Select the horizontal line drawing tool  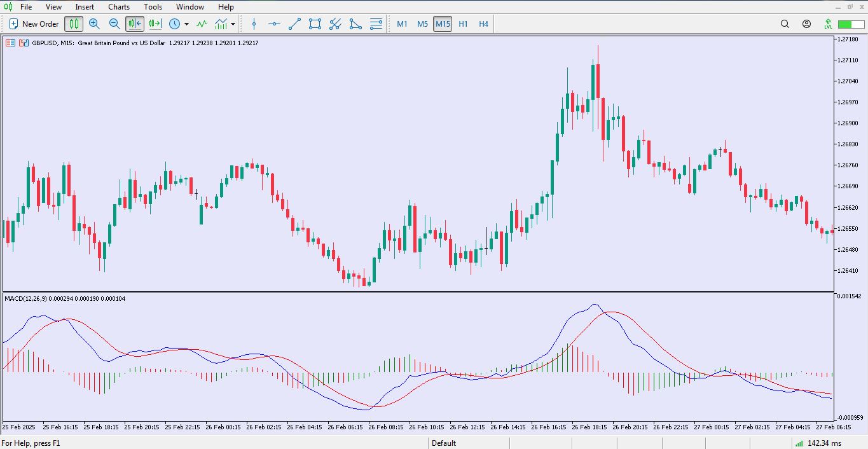[x=274, y=24]
